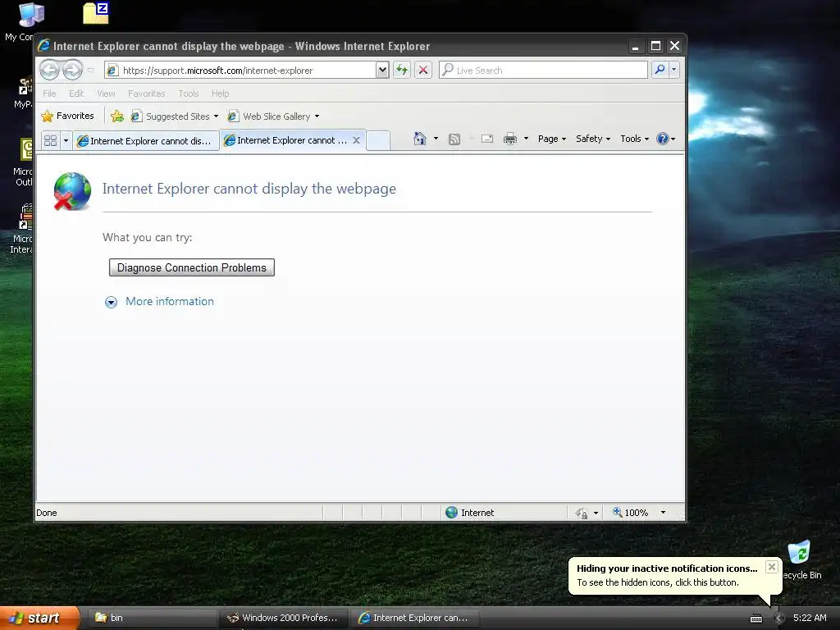
Task: Open the Favorites menu in menu bar
Action: coord(146,94)
